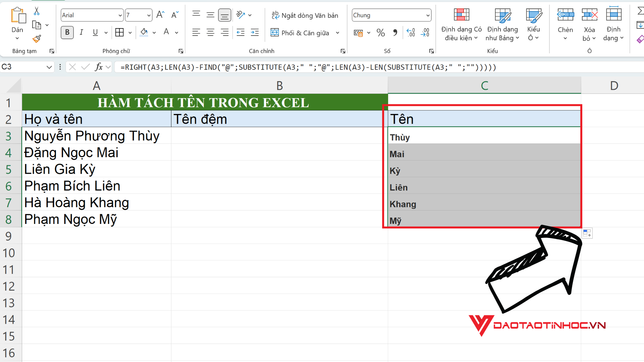Viewport: 644px width, 362px height.
Task: Open the Arial font name dropdown
Action: point(120,15)
